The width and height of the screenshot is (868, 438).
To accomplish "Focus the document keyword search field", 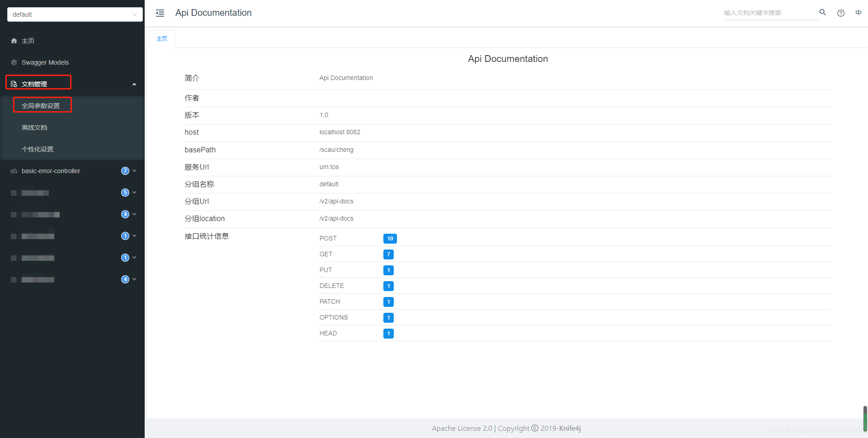I will (x=771, y=13).
